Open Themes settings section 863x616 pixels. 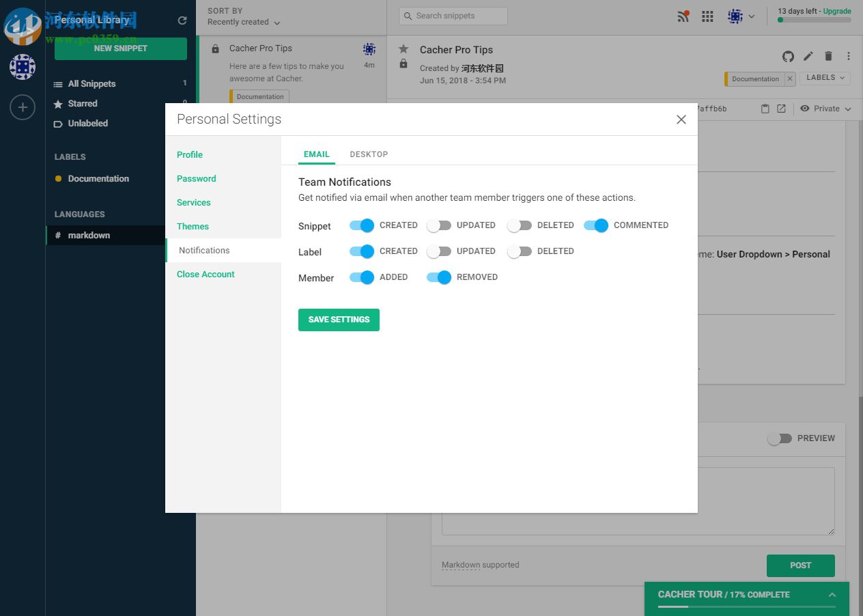(x=193, y=227)
